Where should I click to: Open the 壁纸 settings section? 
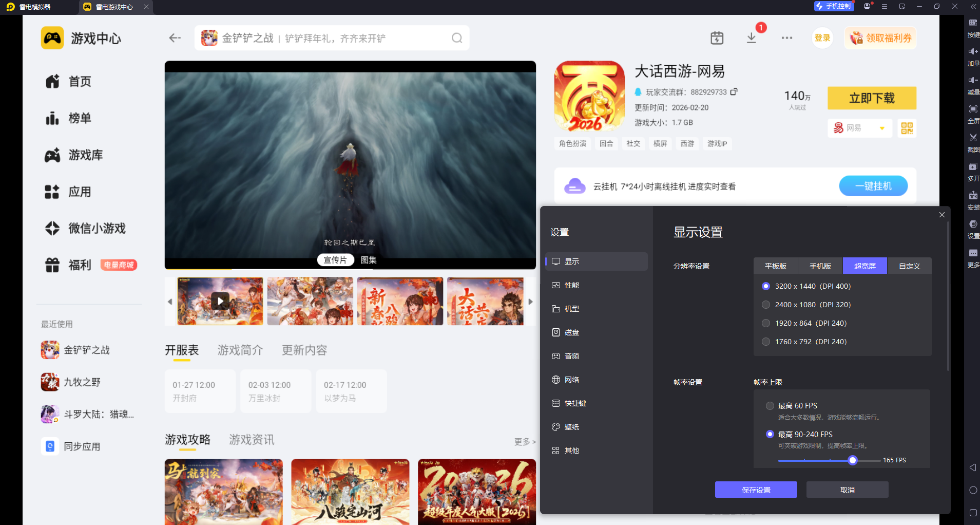coord(597,427)
